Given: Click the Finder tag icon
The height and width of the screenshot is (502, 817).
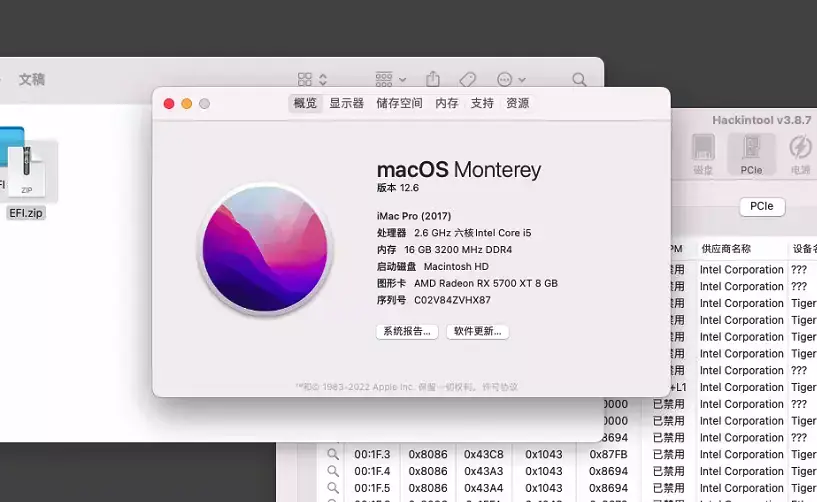Looking at the screenshot, I should click(467, 79).
